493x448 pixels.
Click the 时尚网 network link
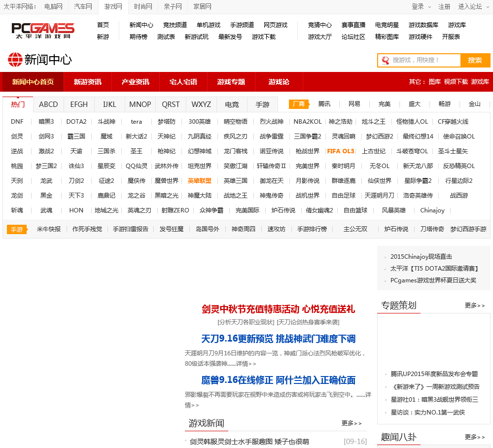coord(143,6)
